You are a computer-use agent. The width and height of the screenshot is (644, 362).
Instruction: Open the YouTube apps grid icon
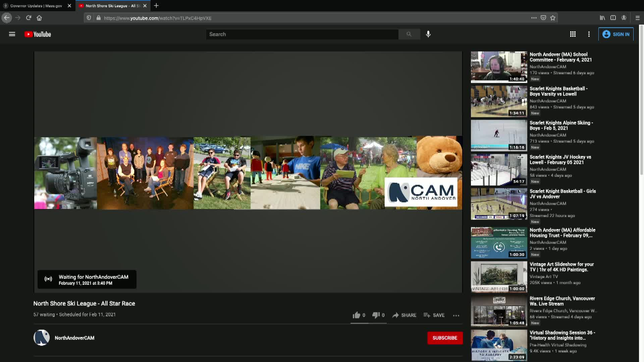pos(573,34)
